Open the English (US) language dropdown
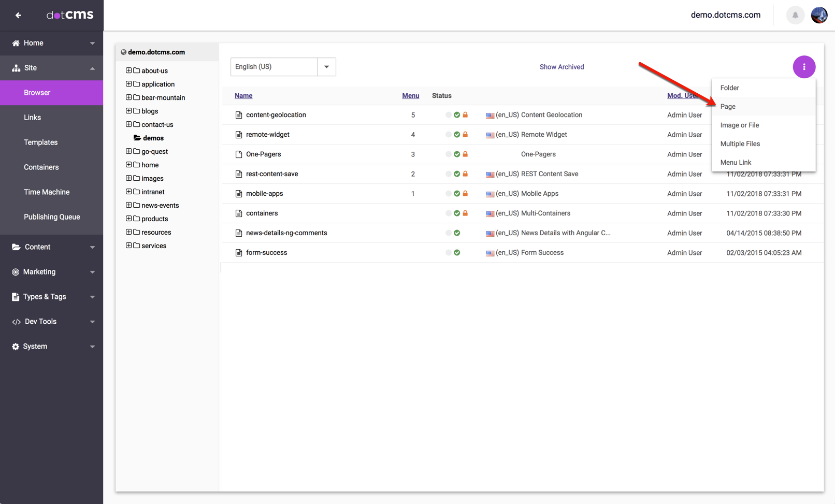 [x=326, y=67]
